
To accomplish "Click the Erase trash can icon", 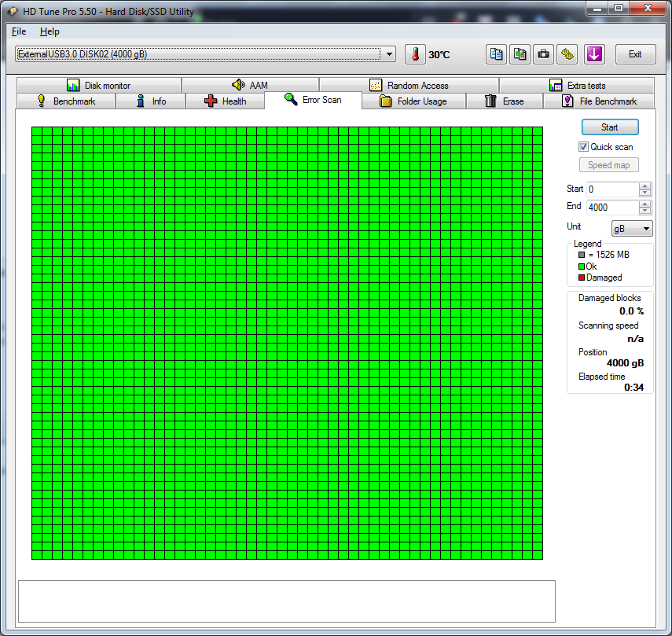I will pos(490,101).
